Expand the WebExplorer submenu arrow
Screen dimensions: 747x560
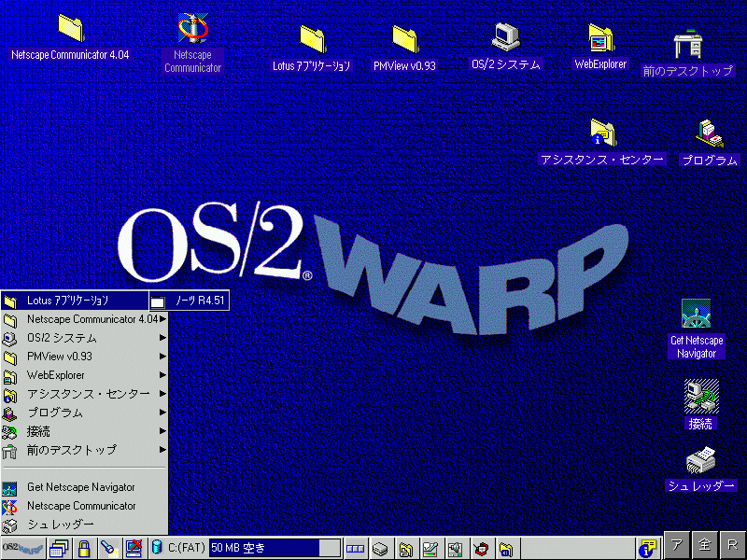pos(162,375)
